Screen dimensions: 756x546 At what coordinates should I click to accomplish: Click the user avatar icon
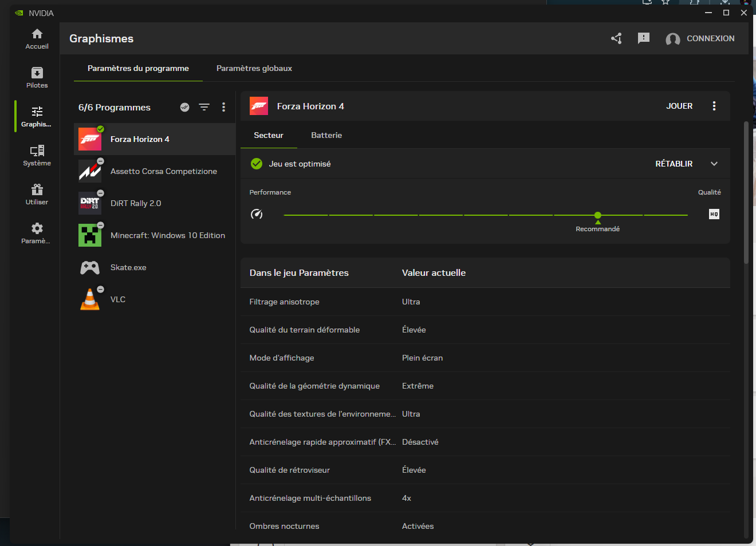pyautogui.click(x=673, y=39)
